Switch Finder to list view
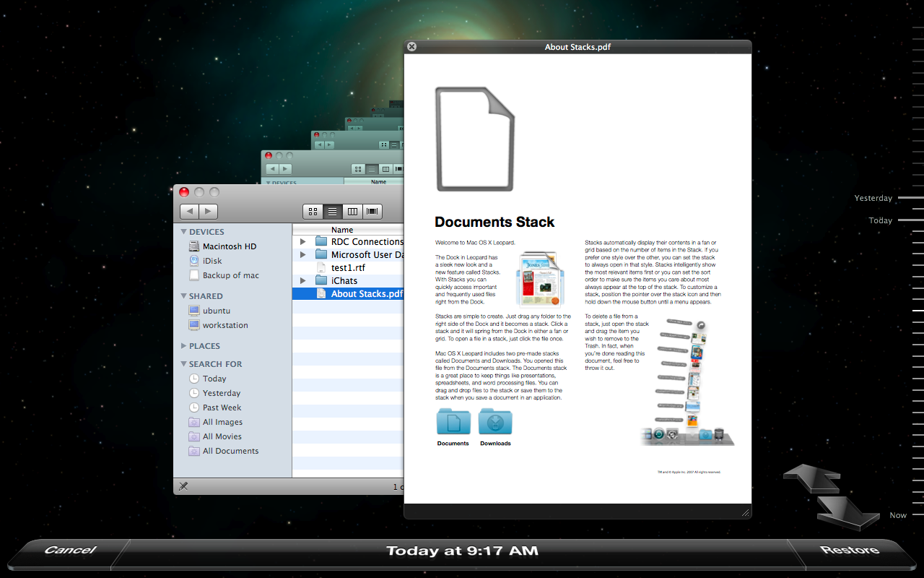 coord(332,212)
